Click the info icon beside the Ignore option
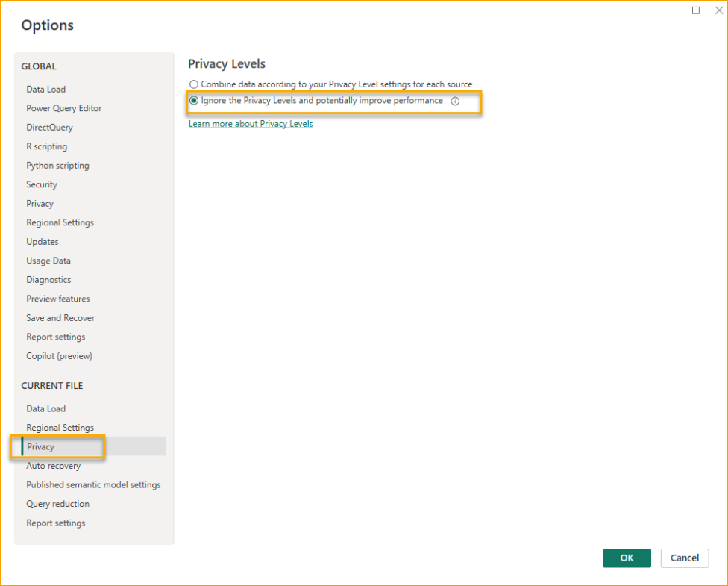This screenshot has width=728, height=586. (x=456, y=101)
